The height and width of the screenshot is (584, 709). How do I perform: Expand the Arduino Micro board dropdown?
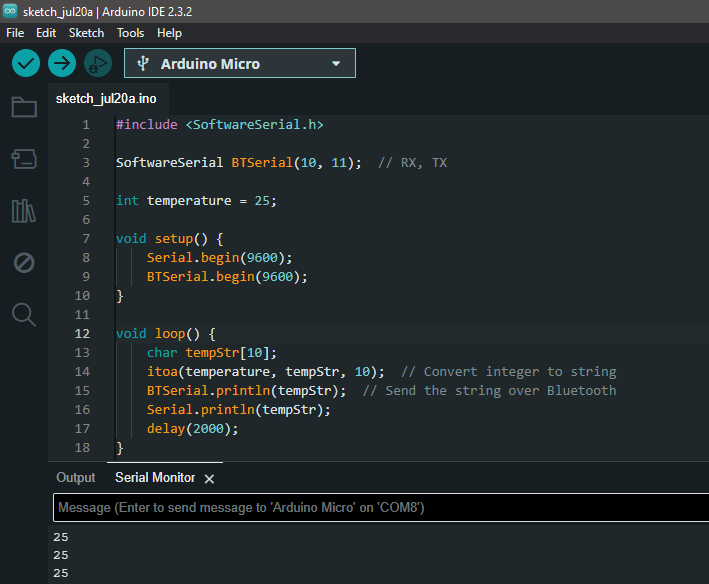coord(240,63)
